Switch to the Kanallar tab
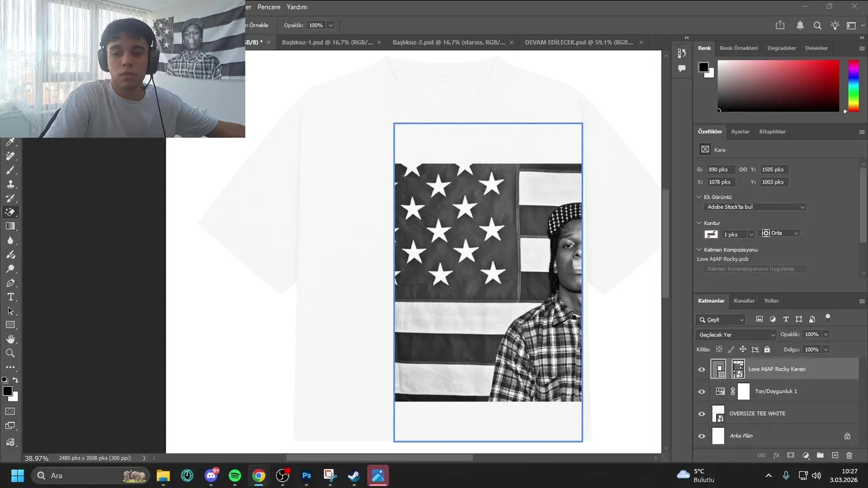 click(x=744, y=301)
